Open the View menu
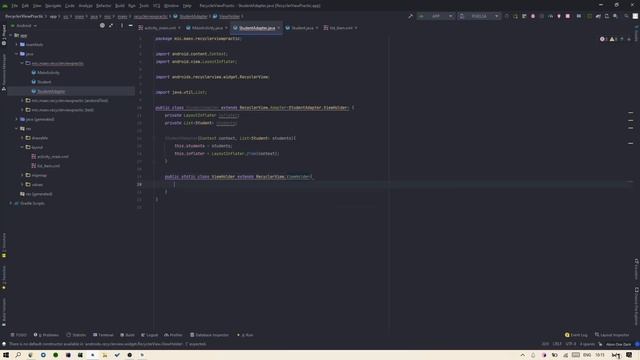640x360 pixels. coord(37,6)
